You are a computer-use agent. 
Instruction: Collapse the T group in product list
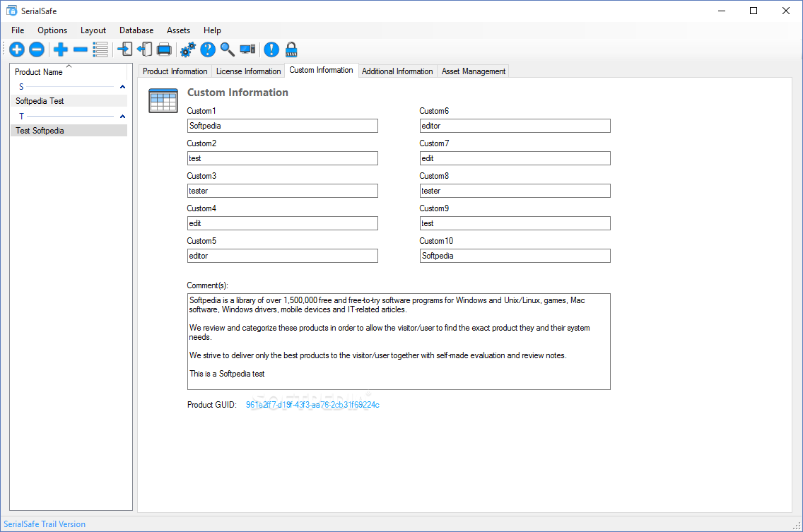click(122, 117)
